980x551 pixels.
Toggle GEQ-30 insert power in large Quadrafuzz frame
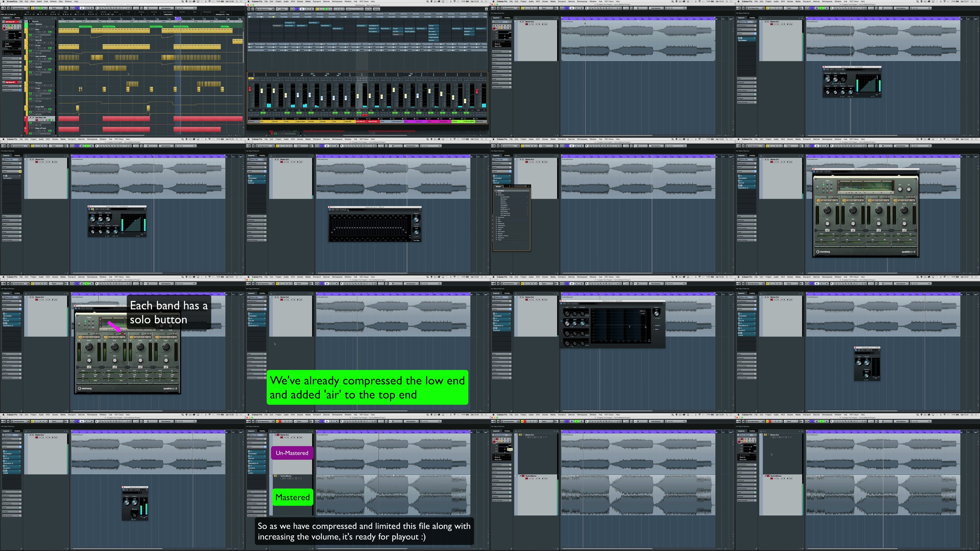[739, 181]
